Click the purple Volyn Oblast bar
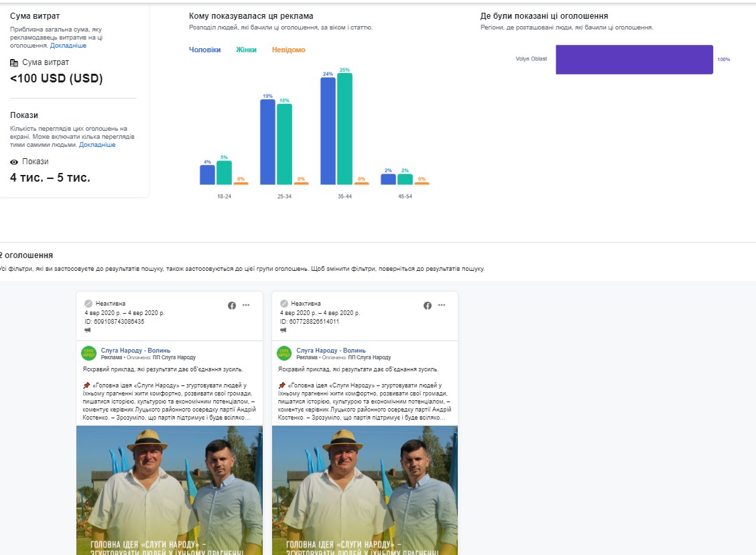The height and width of the screenshot is (555, 756). pos(633,60)
